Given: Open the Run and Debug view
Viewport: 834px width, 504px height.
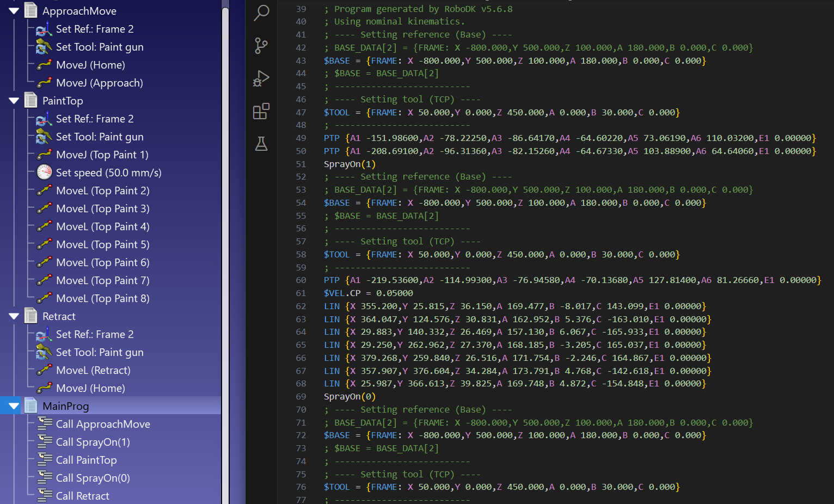Looking at the screenshot, I should pyautogui.click(x=261, y=79).
